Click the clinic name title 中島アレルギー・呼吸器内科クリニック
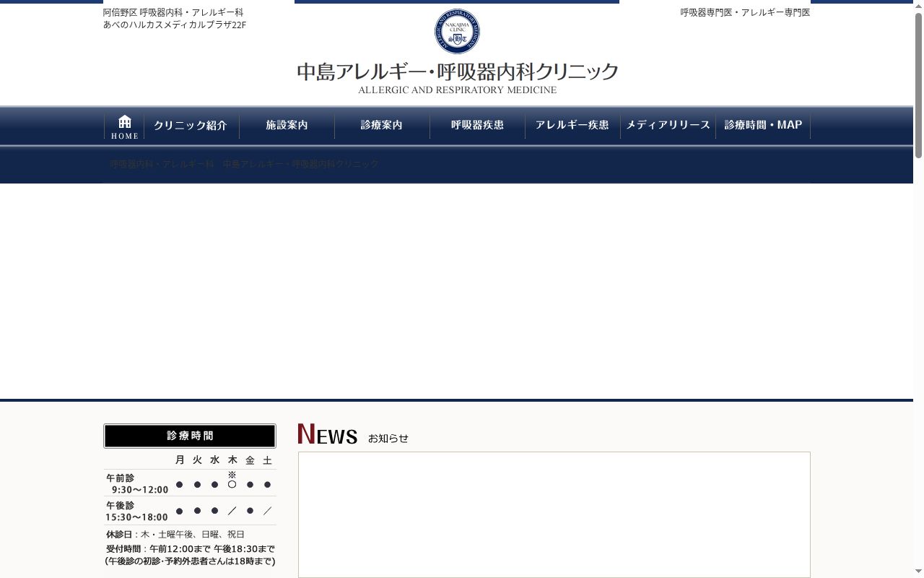Screen dimensions: 924x578 pos(458,72)
